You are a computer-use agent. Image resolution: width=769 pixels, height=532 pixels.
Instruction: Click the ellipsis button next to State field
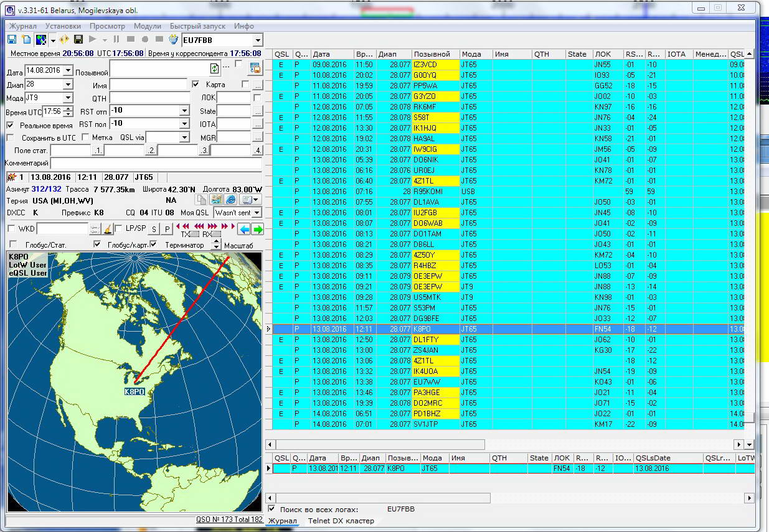(257, 111)
